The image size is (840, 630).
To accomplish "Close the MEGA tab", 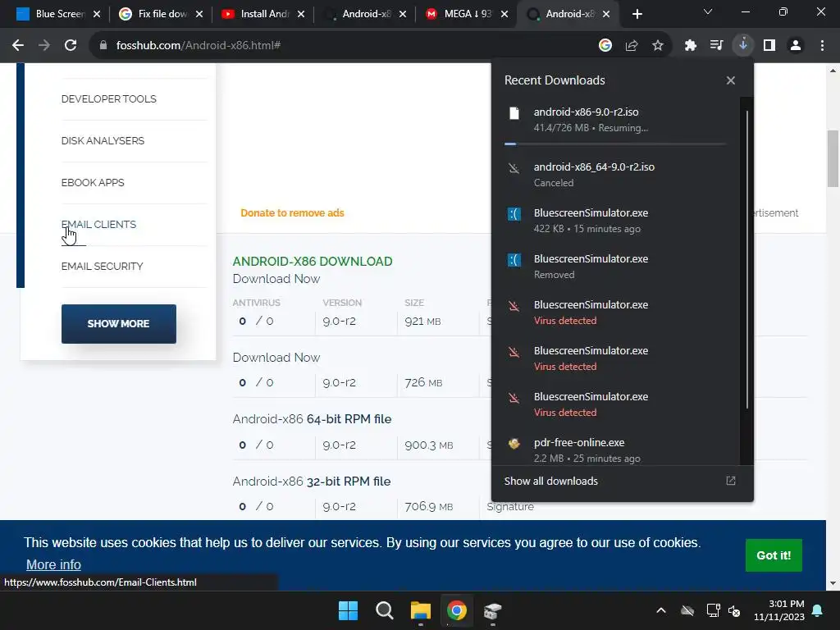I will point(504,14).
